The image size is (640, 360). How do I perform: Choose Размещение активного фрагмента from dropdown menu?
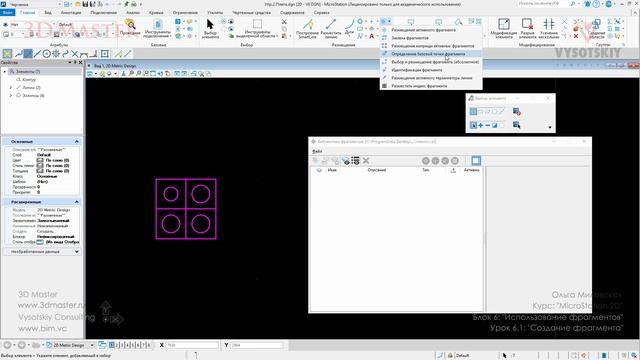point(431,30)
